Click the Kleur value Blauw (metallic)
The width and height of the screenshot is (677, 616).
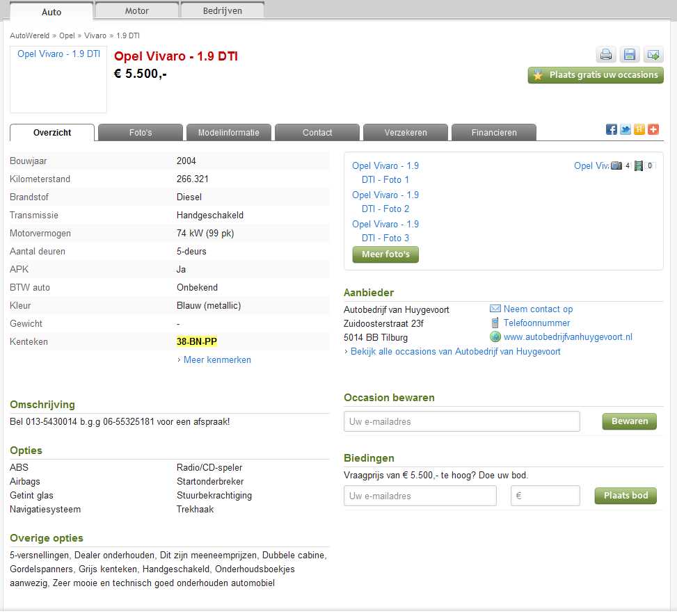pyautogui.click(x=209, y=306)
